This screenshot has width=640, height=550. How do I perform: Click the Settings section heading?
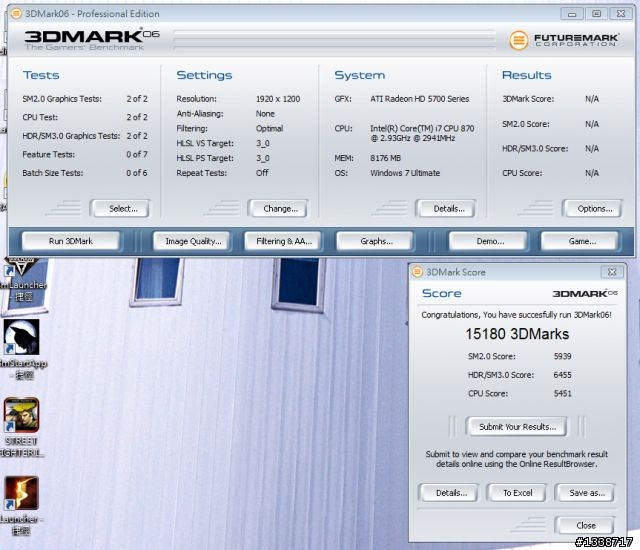tap(204, 75)
